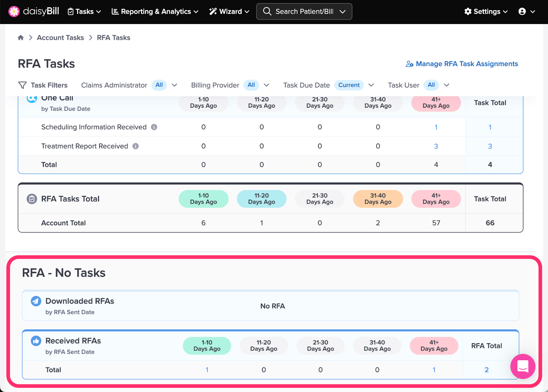Viewport: 548px width, 392px height.
Task: Open the Task User filter dropdown
Action: tap(446, 85)
